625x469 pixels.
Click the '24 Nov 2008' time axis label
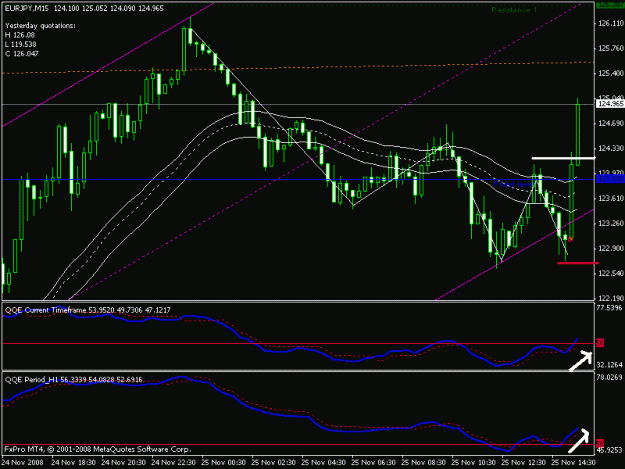click(22, 463)
